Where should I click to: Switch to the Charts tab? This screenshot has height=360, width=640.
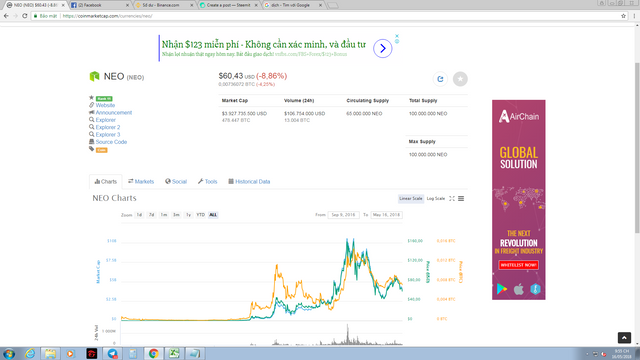[106, 182]
